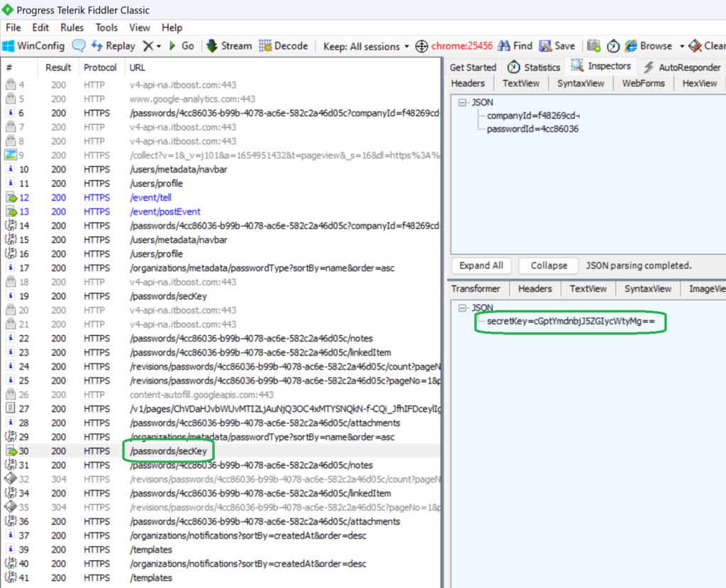The height and width of the screenshot is (588, 726).
Task: Toggle the Decode option
Action: (x=284, y=46)
